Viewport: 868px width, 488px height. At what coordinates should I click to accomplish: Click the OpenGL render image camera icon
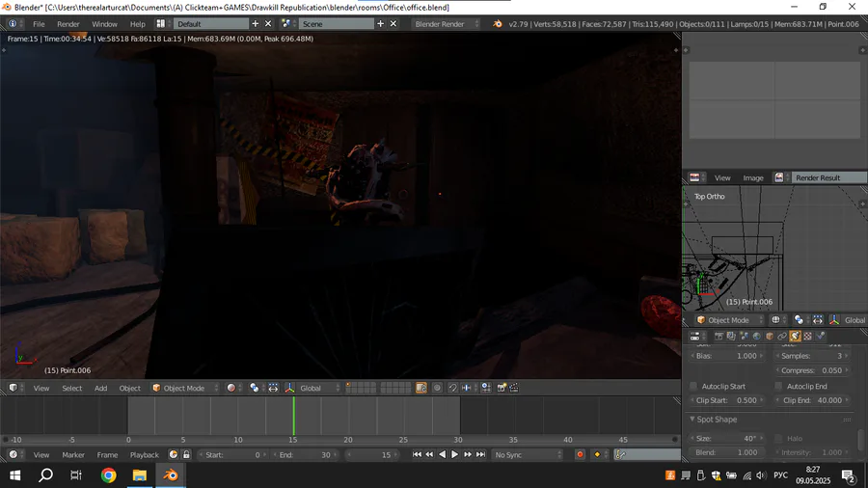coord(502,388)
